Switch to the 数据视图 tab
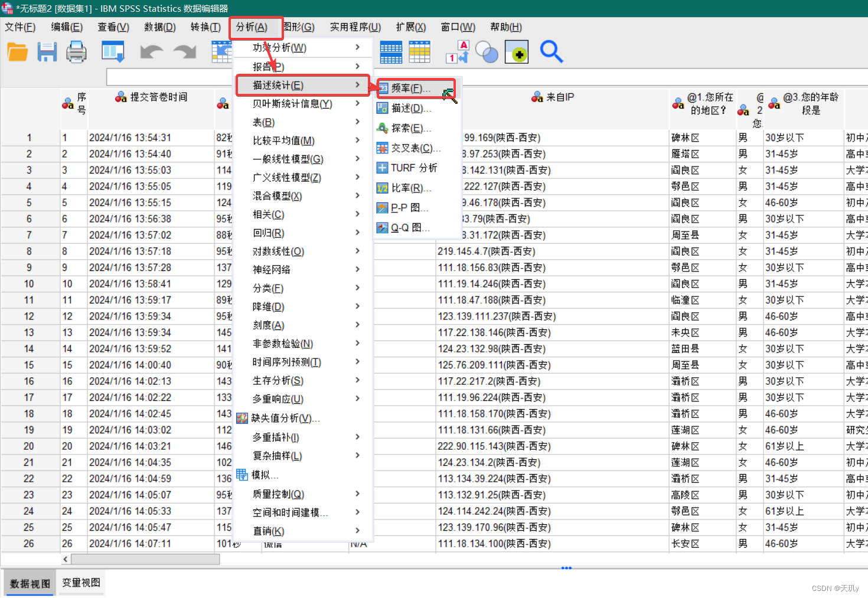 point(30,583)
